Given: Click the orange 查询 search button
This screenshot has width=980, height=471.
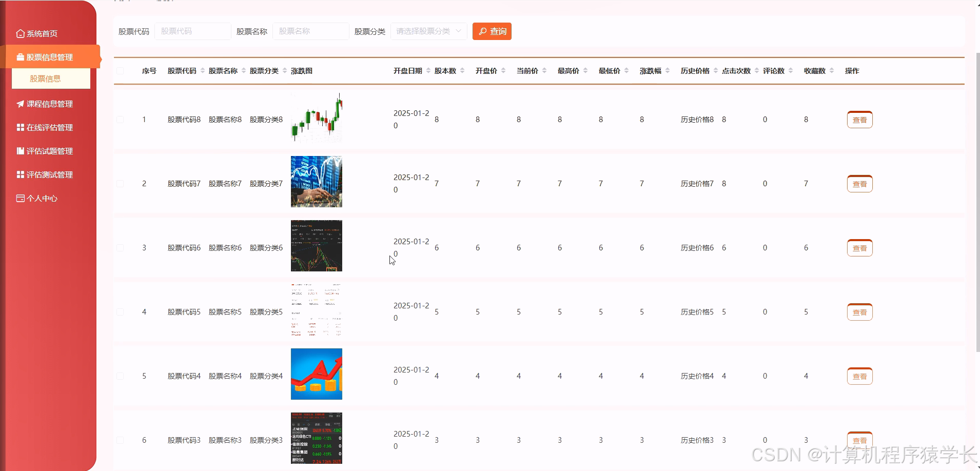Looking at the screenshot, I should [x=492, y=31].
